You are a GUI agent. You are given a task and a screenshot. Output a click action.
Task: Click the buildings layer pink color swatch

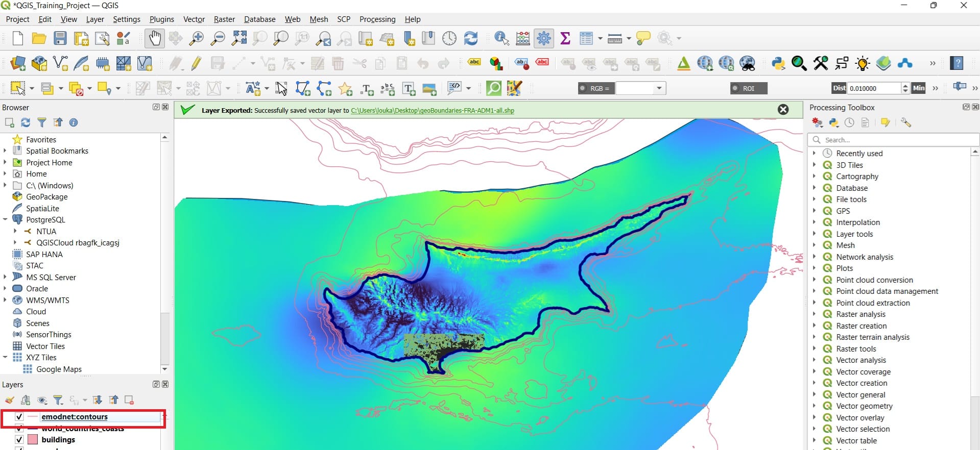pos(33,440)
